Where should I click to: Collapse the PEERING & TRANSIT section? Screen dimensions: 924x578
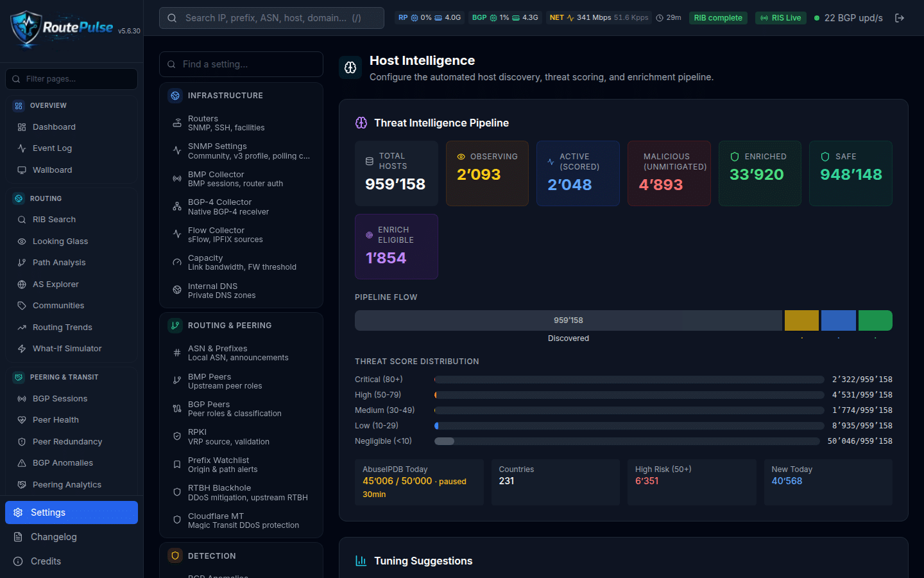(x=71, y=377)
